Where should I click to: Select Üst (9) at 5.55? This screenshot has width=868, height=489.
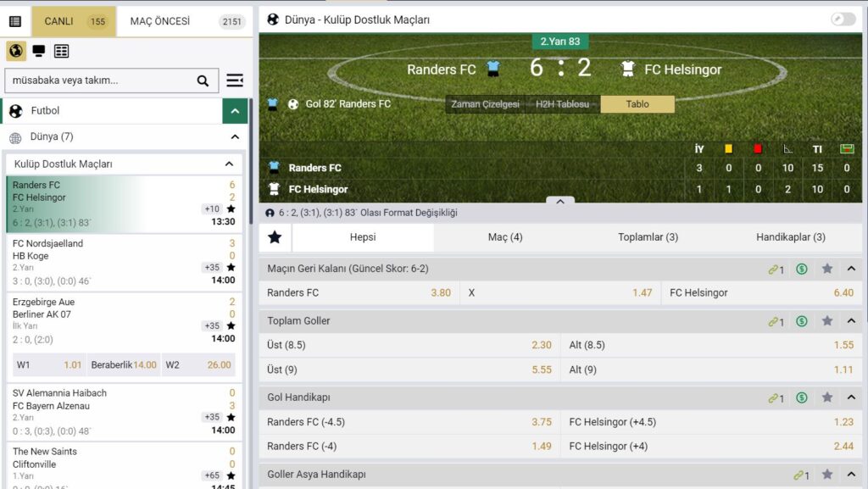[409, 370]
